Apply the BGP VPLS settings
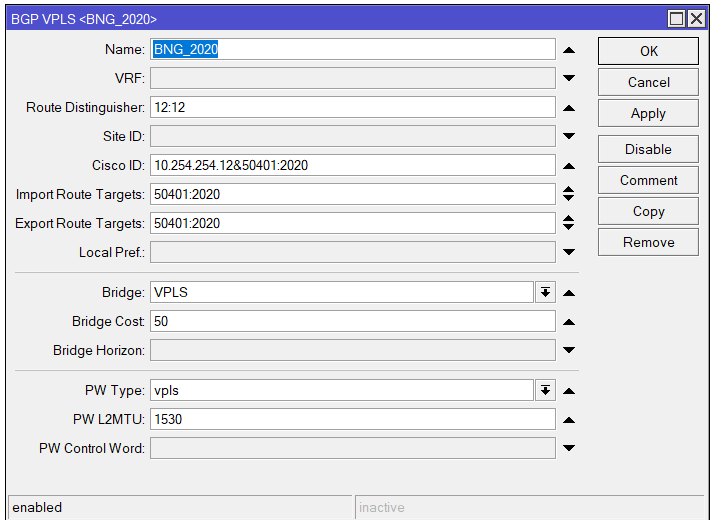 tap(648, 113)
